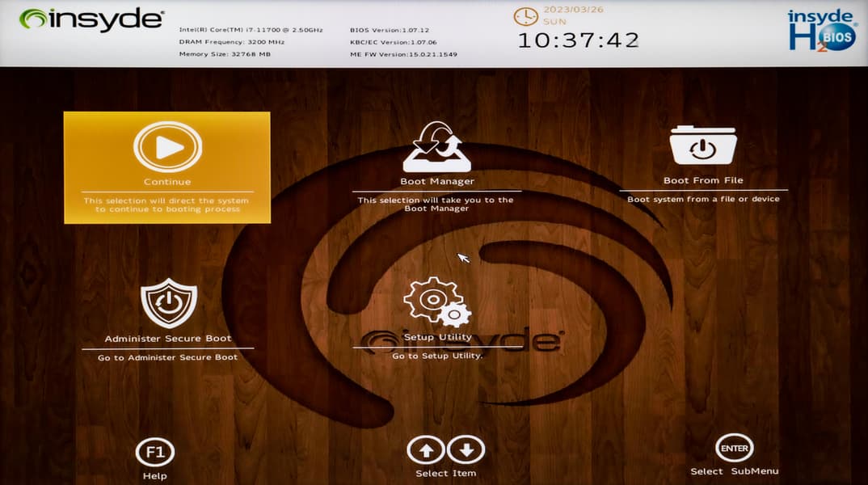868x485 pixels.
Task: Click the Continue label
Action: click(167, 182)
